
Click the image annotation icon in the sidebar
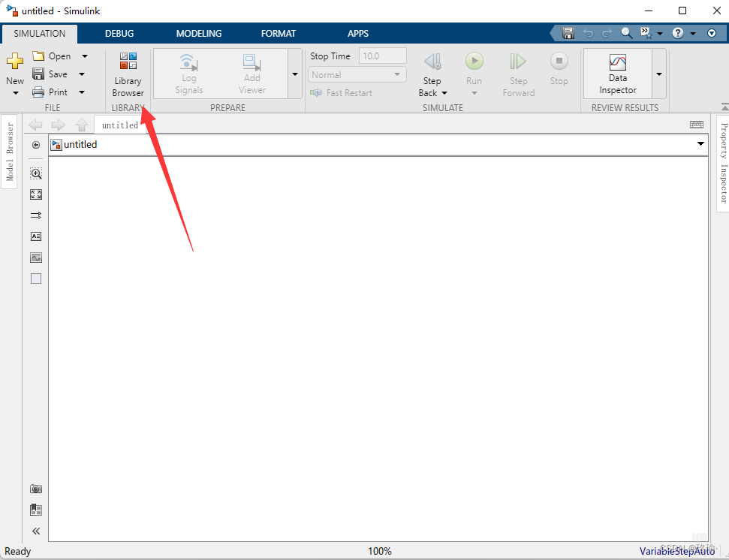click(35, 257)
